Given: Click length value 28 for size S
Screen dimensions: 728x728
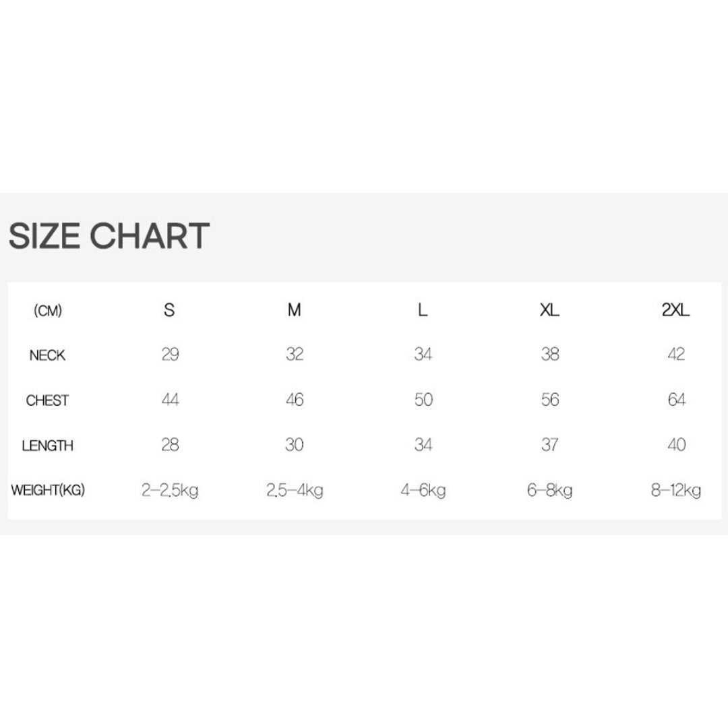Looking at the screenshot, I should coord(170,445).
